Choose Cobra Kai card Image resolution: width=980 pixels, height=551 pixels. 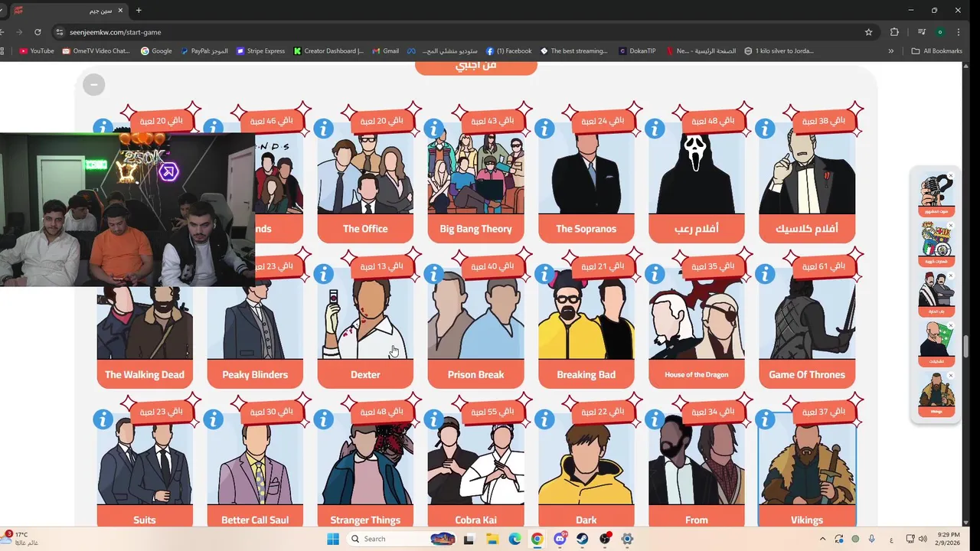(475, 471)
